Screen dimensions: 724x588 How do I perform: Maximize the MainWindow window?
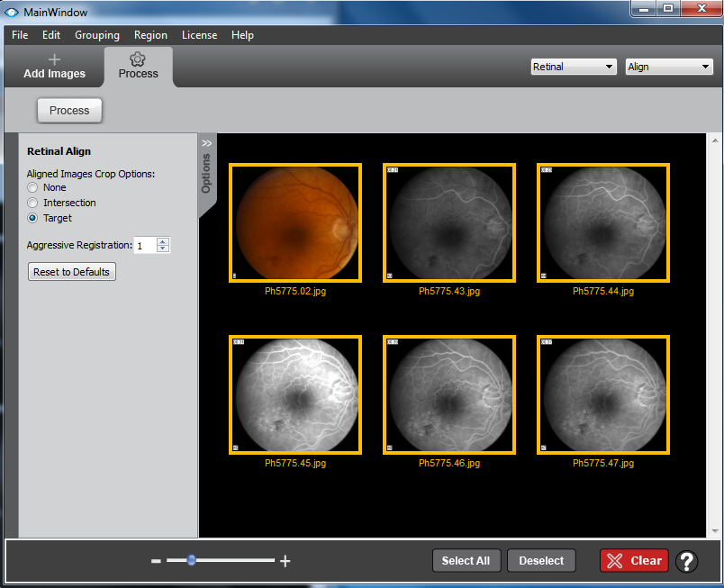coord(668,8)
